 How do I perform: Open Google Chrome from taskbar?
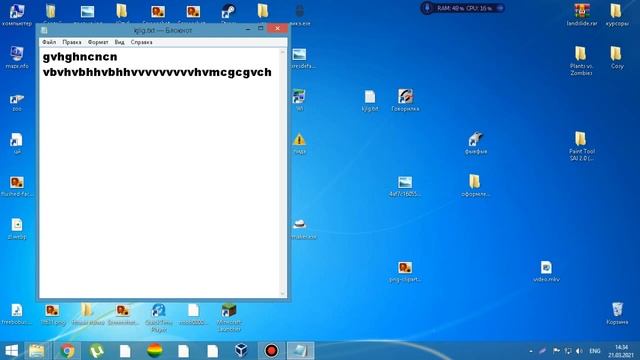(x=67, y=351)
